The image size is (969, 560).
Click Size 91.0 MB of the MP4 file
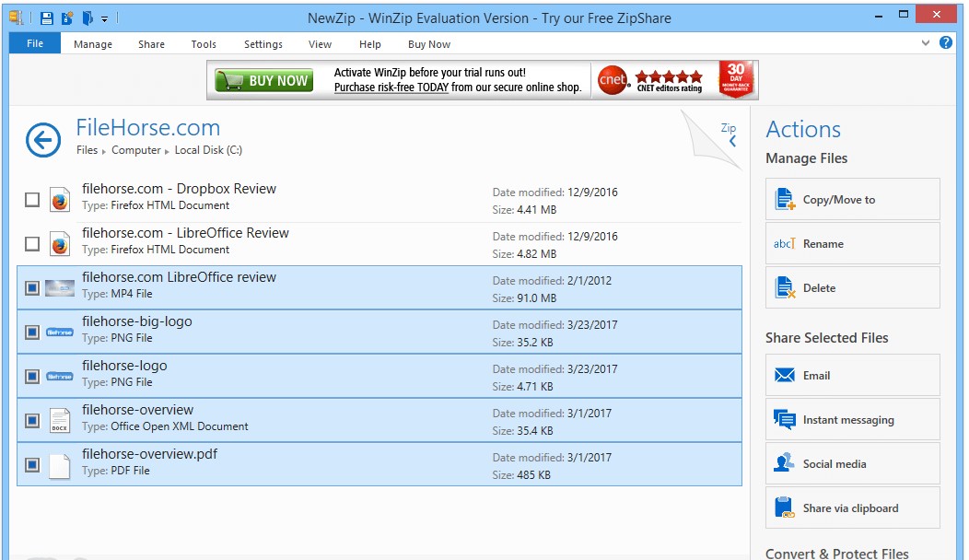pyautogui.click(x=524, y=297)
